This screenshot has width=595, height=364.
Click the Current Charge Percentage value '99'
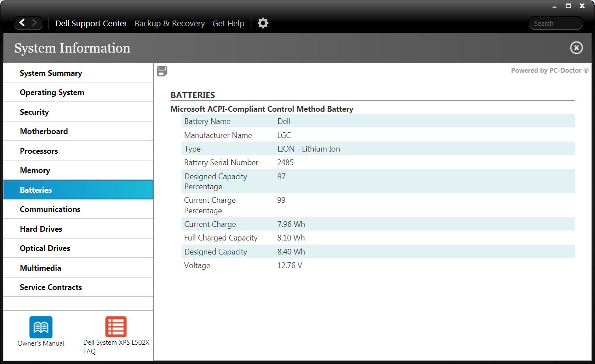click(x=281, y=200)
